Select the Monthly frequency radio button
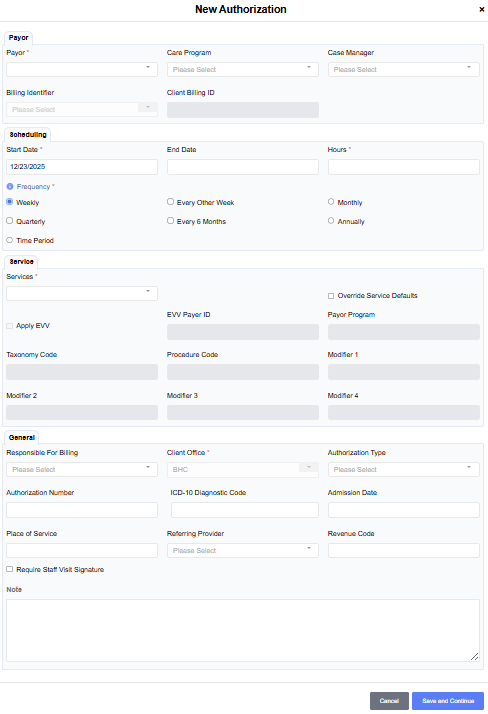 331,202
